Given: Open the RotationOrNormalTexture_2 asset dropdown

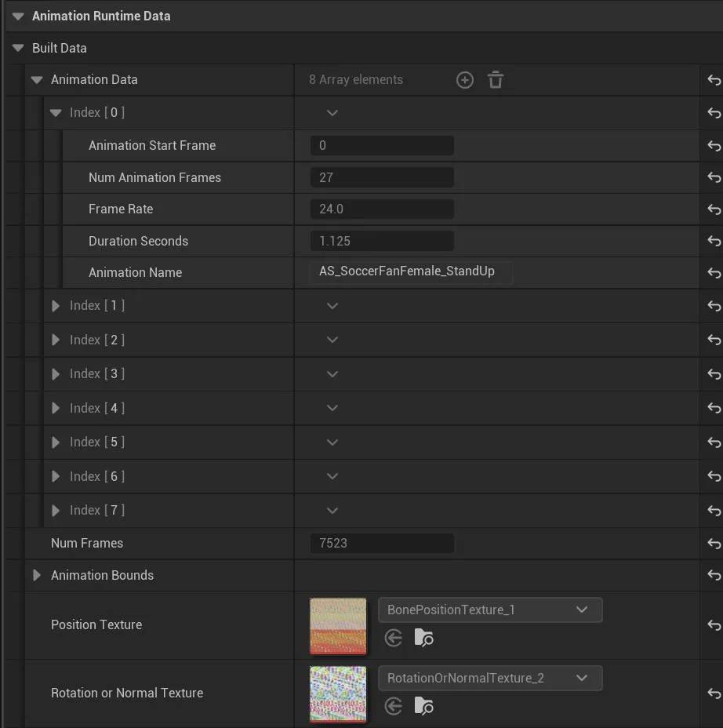Looking at the screenshot, I should click(581, 678).
